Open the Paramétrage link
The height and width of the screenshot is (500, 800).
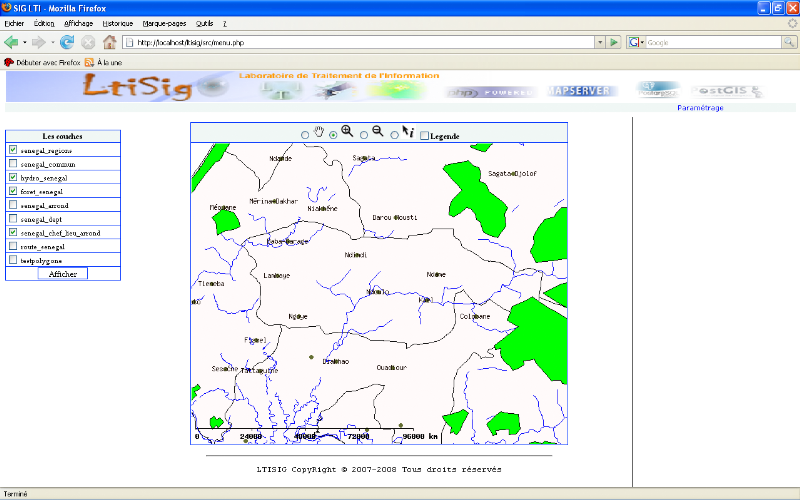tap(700, 107)
